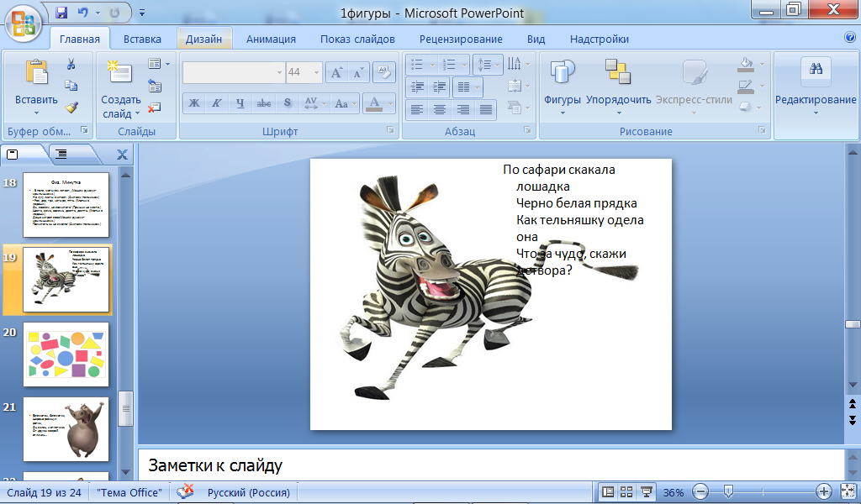Cut selection with the scissors icon

click(x=71, y=64)
